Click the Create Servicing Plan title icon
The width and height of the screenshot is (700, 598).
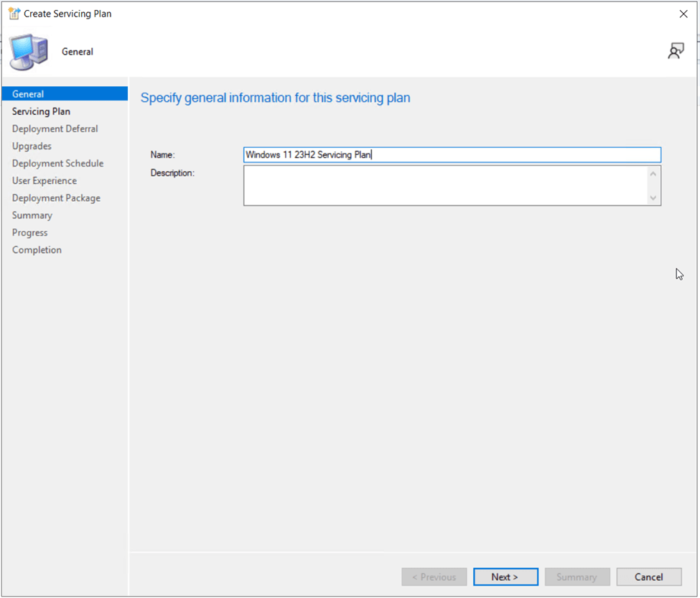pyautogui.click(x=14, y=14)
